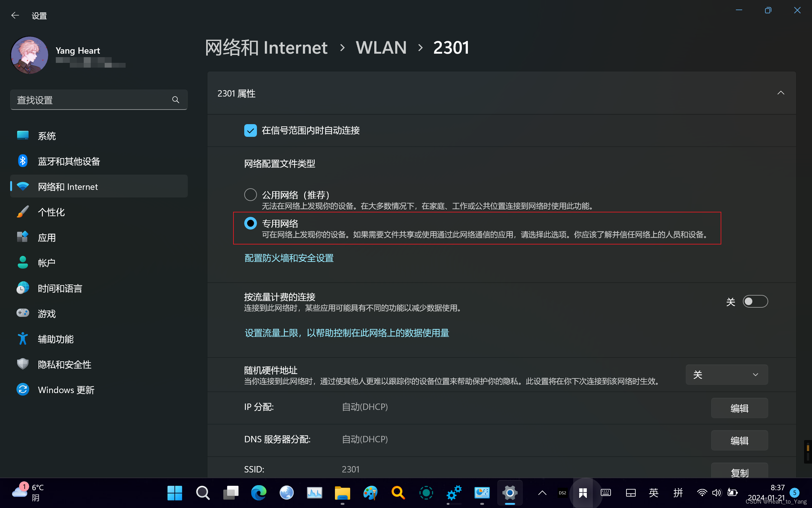This screenshot has height=508, width=812.
Task: Click the bookmark-shaped tray icon
Action: click(x=583, y=493)
